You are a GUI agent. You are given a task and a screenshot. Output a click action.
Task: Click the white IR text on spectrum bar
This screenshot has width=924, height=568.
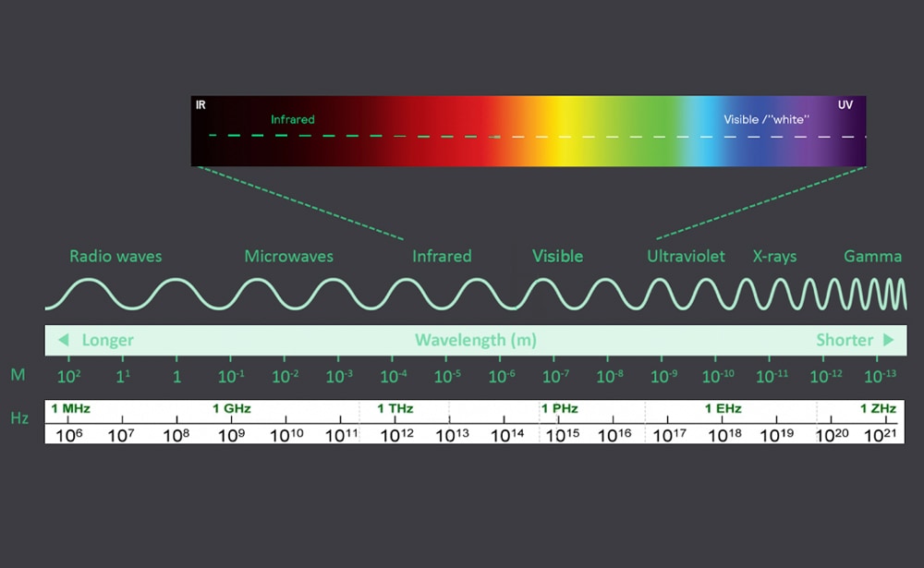click(201, 105)
